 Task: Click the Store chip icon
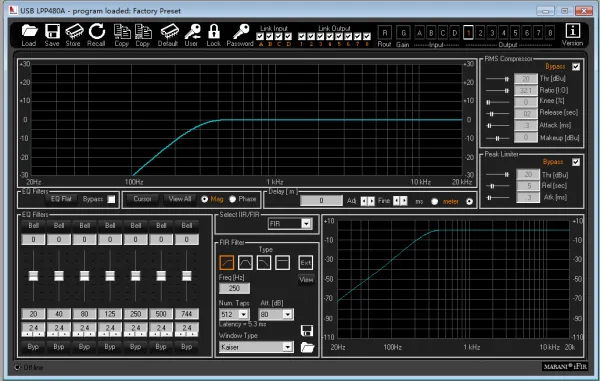click(x=74, y=31)
